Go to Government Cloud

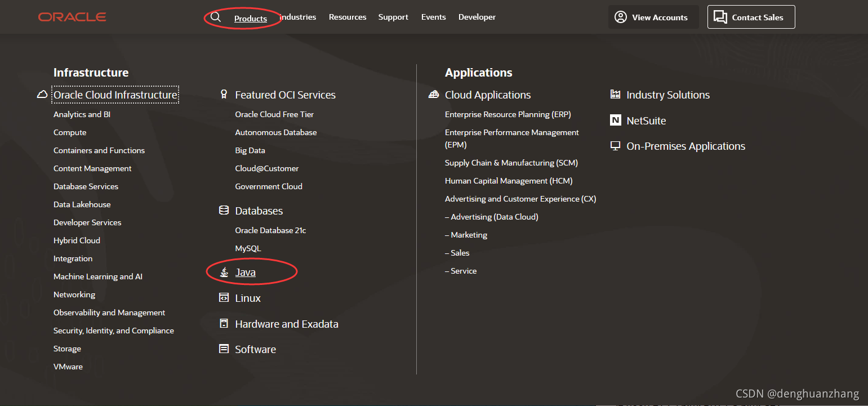point(269,186)
